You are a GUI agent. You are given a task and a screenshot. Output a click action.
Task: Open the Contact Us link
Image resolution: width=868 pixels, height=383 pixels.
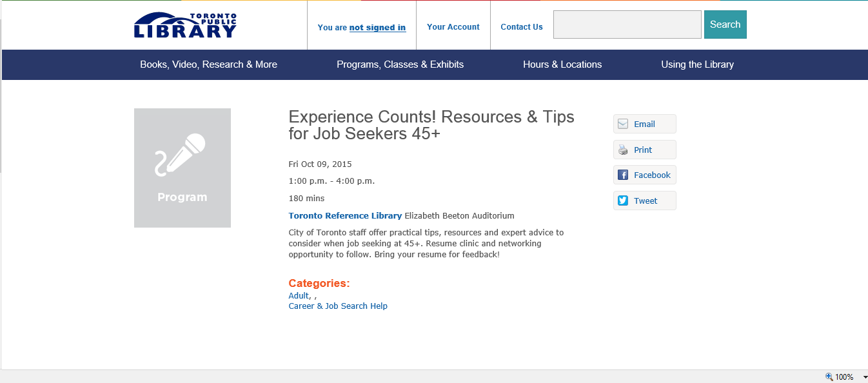click(522, 27)
